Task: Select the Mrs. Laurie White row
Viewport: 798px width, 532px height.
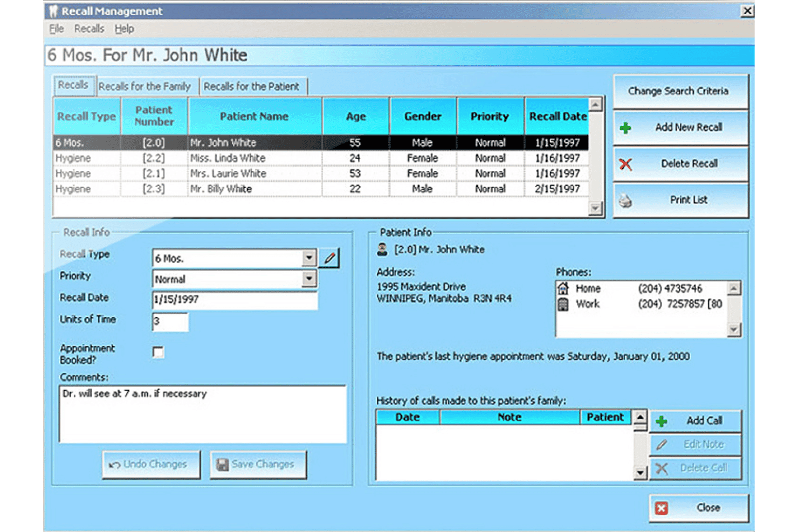Action: (x=321, y=174)
